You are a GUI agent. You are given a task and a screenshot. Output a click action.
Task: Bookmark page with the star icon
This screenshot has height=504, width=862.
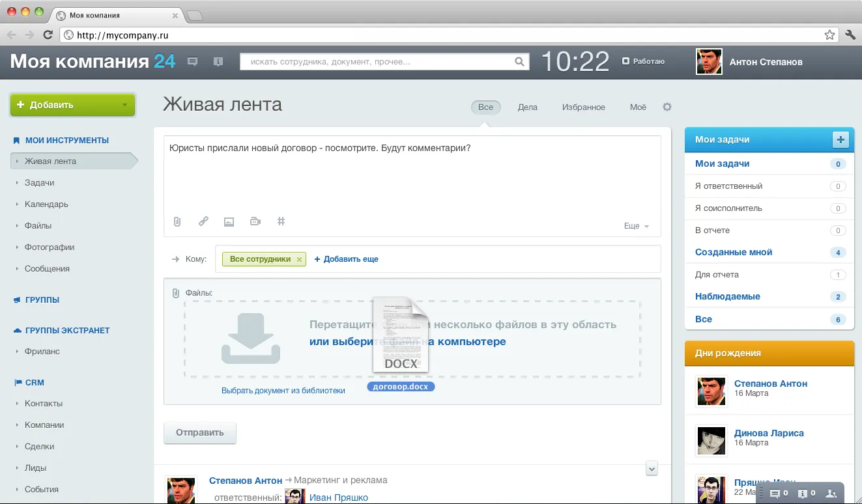(x=829, y=35)
